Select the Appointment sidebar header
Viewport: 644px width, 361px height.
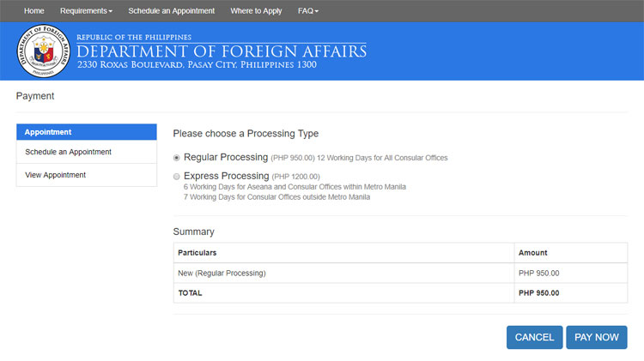[x=87, y=132]
